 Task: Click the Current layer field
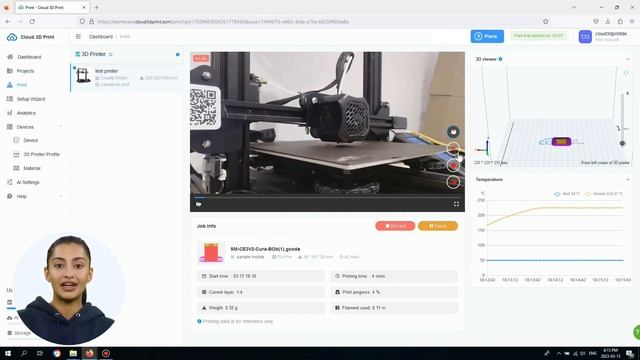tap(261, 292)
